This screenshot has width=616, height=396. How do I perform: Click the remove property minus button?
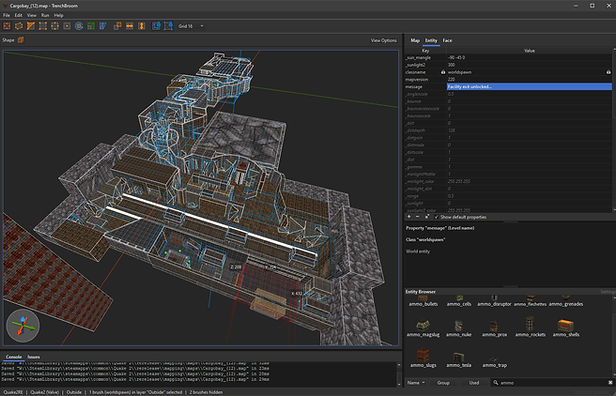click(418, 217)
